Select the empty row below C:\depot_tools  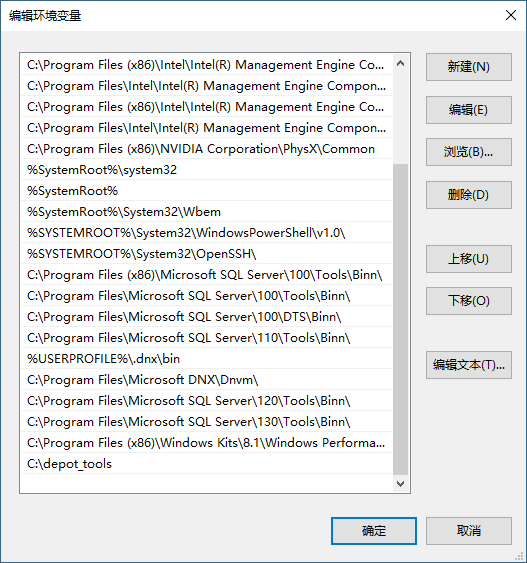click(x=206, y=483)
